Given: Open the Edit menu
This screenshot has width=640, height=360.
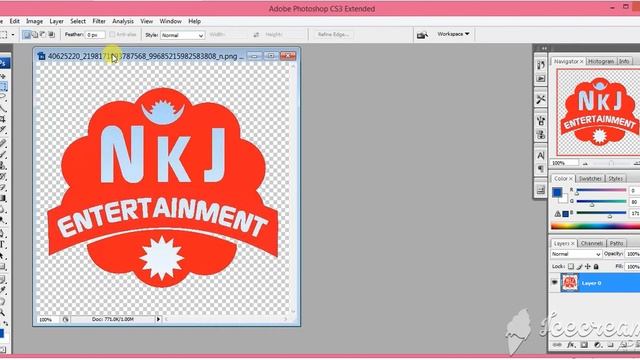Looking at the screenshot, I should pos(15,21).
